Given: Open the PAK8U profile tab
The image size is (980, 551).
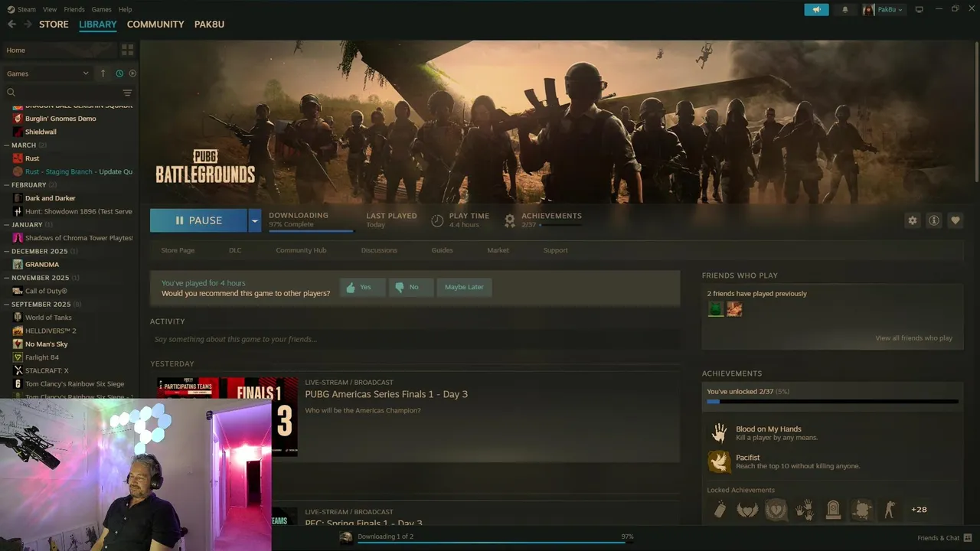Looking at the screenshot, I should [x=209, y=24].
